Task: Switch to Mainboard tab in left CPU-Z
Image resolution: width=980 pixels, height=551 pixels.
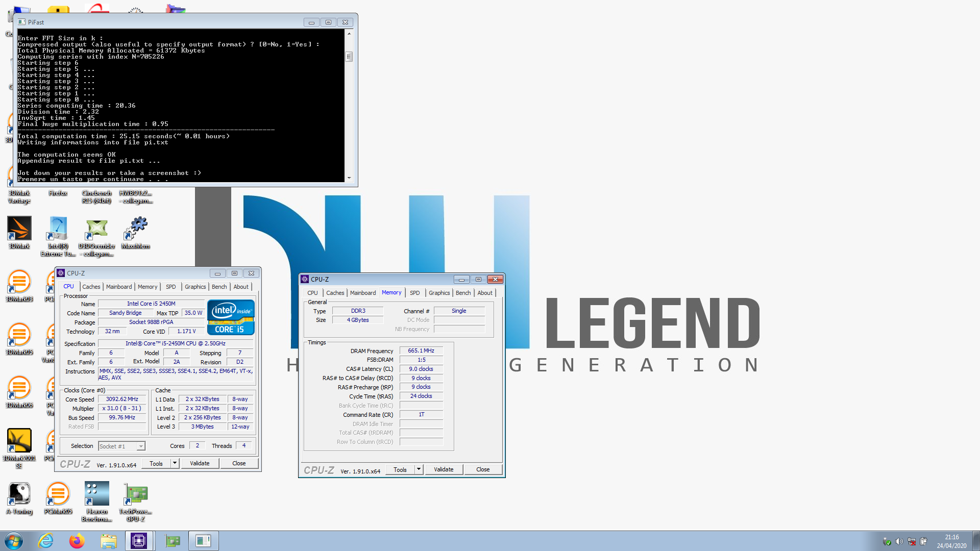Action: [119, 287]
